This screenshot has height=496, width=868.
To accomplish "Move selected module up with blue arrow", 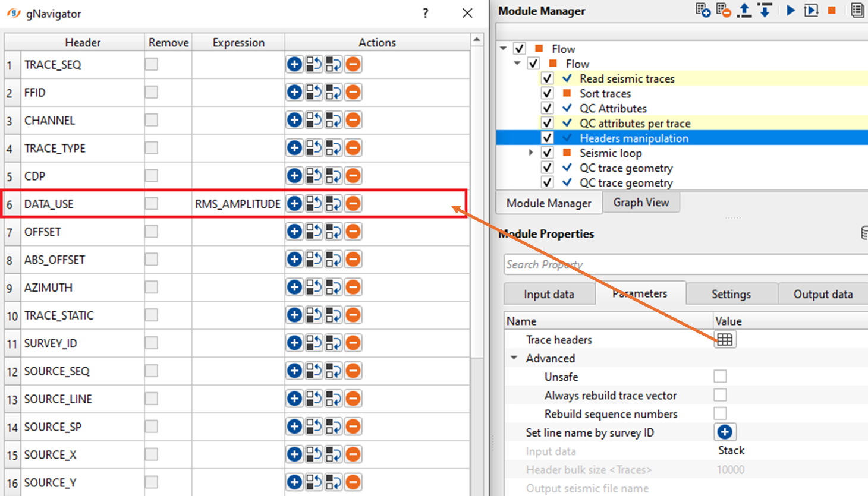I will coord(744,11).
